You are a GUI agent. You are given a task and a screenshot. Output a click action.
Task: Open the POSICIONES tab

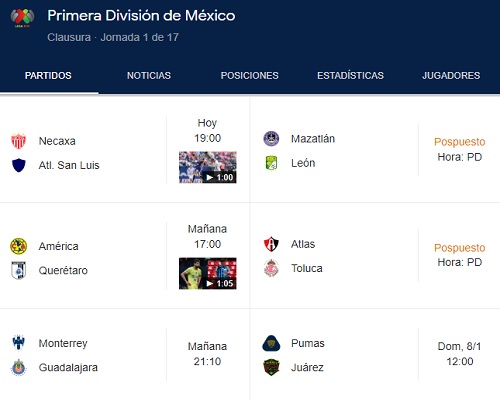pyautogui.click(x=249, y=76)
